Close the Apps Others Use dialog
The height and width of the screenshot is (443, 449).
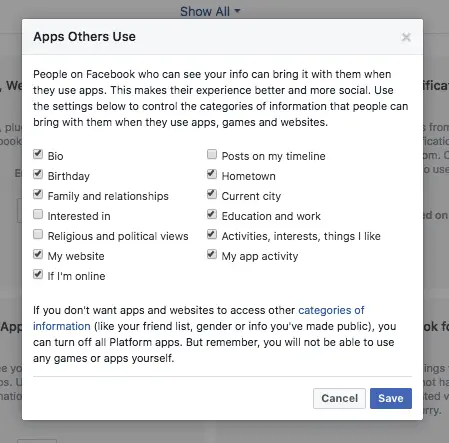point(406,37)
